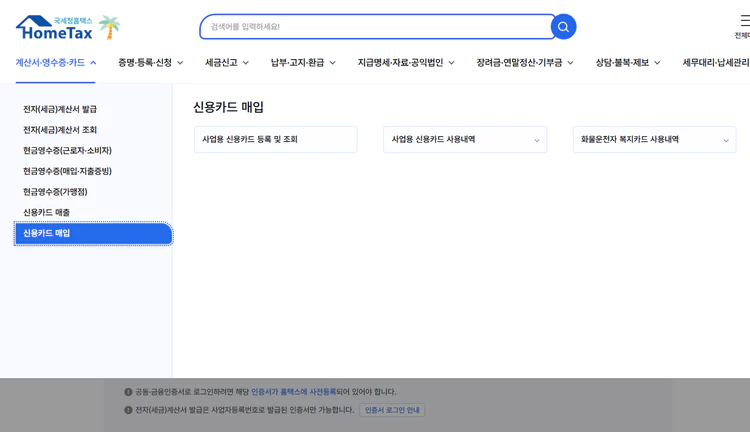Expand 화물운전자 복지카드 사용내역 dropdown
This screenshot has height=432, width=750.
654,139
